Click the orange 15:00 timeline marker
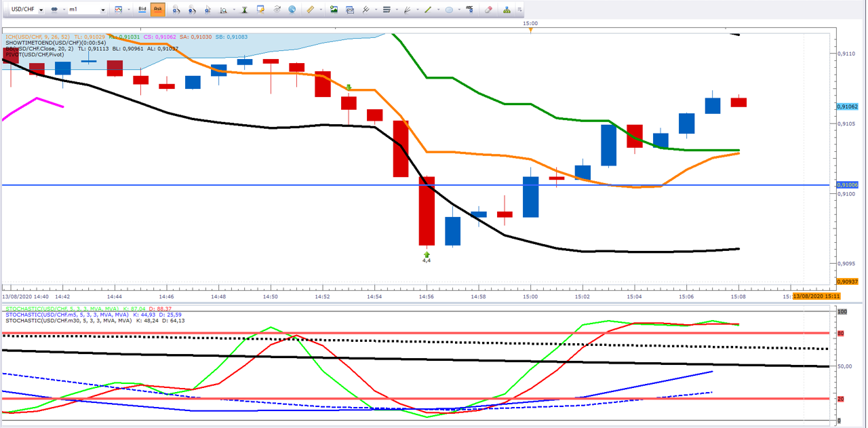This screenshot has height=428, width=868. tap(531, 29)
